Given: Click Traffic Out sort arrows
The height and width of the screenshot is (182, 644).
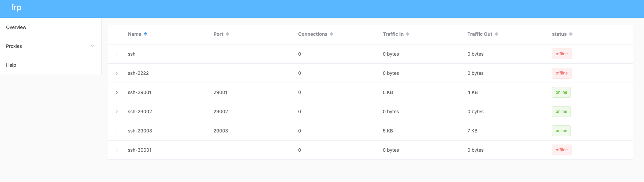Looking at the screenshot, I should coord(496,34).
